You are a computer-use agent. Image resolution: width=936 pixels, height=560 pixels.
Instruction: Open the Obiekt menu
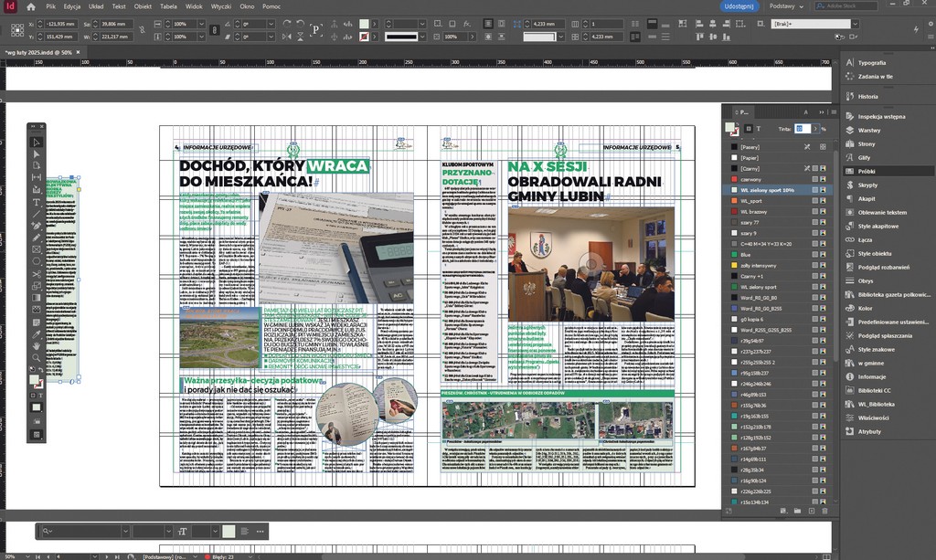[x=143, y=6]
